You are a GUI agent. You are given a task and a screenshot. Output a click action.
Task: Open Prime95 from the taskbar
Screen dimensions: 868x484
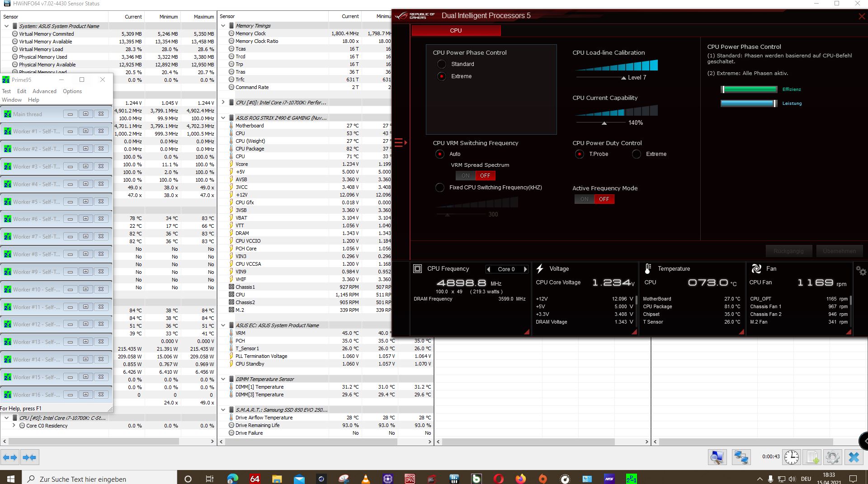[631, 479]
